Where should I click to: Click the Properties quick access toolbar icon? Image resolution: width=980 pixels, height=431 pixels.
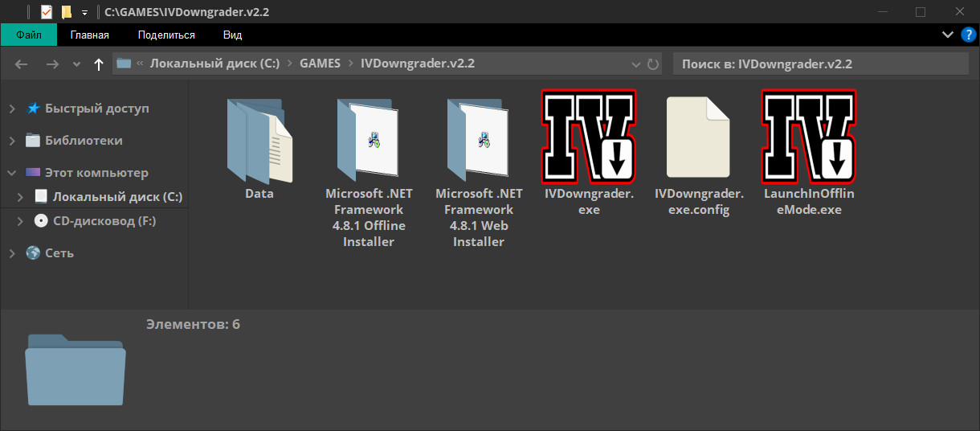tap(47, 12)
